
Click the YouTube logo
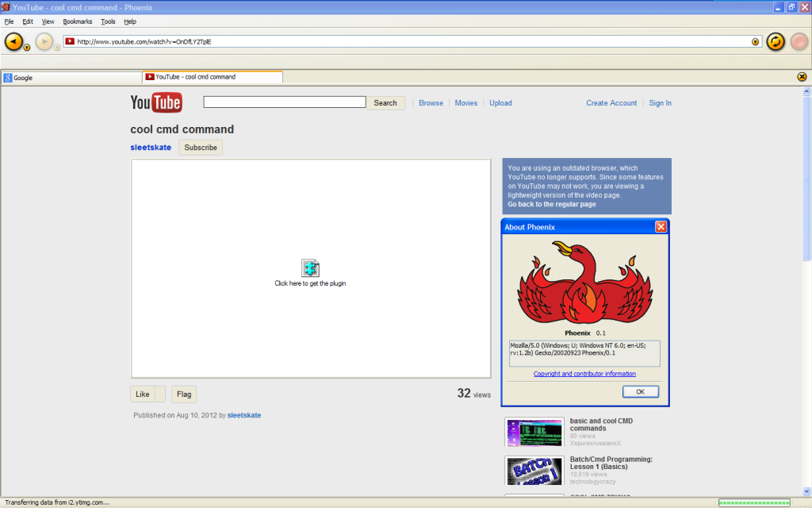tap(156, 102)
